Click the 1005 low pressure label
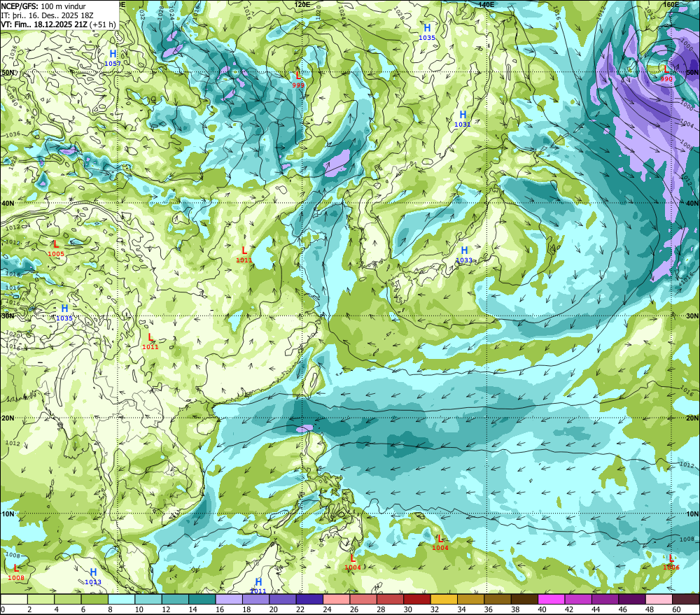Viewport: 700px width, 615px height. tap(56, 248)
